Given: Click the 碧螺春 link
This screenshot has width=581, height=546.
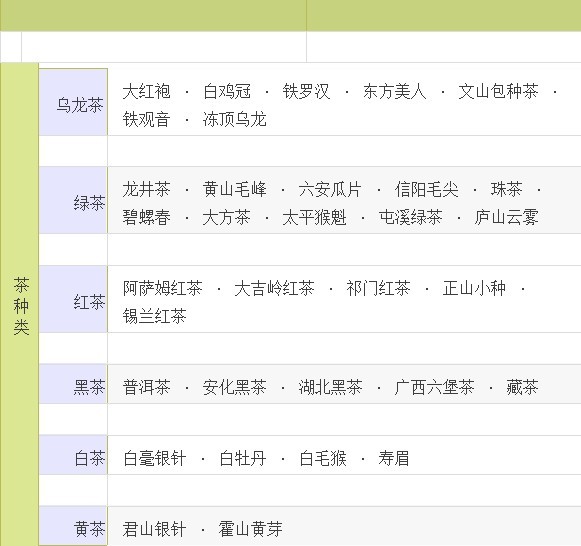Looking at the screenshot, I should [146, 217].
